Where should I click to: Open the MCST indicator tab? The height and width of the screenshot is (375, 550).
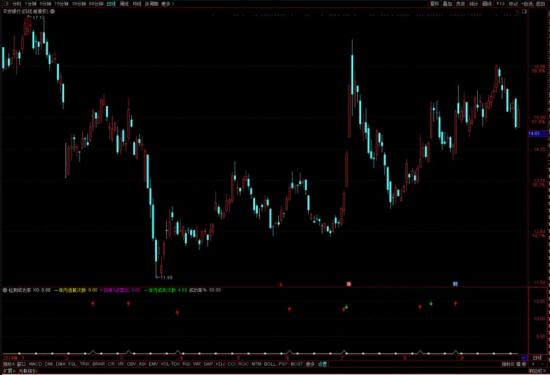(x=297, y=364)
